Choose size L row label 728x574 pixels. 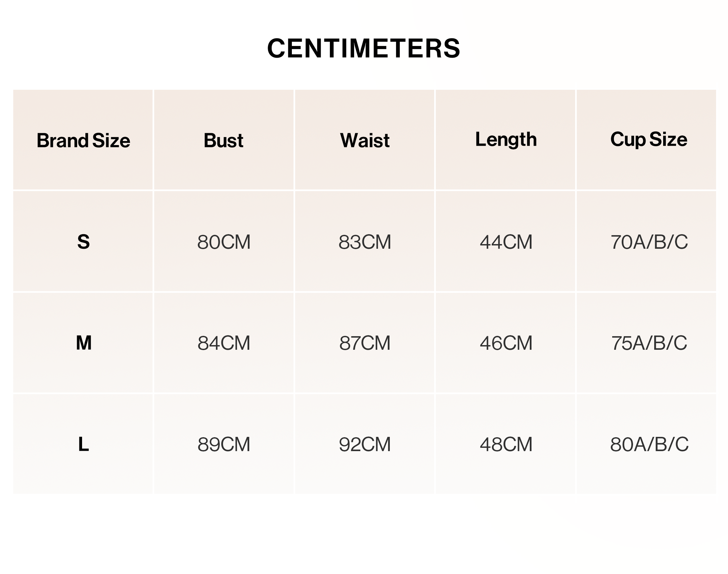84,444
